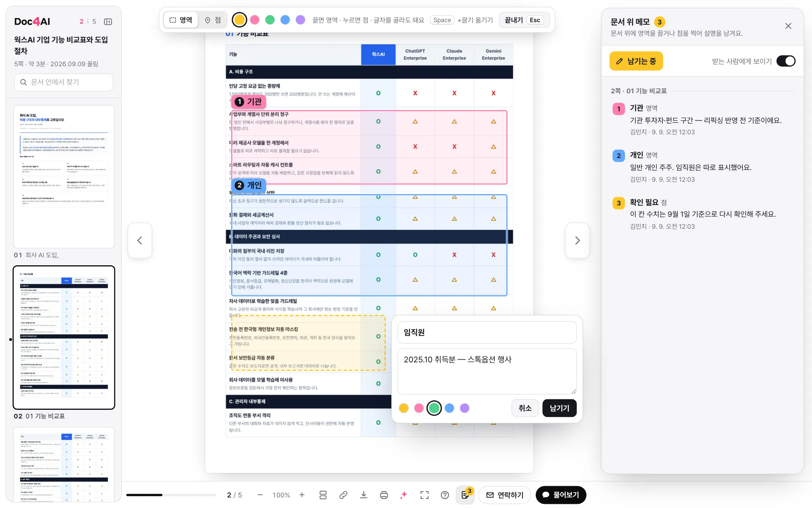Enter fullscreen mode

[x=424, y=495]
